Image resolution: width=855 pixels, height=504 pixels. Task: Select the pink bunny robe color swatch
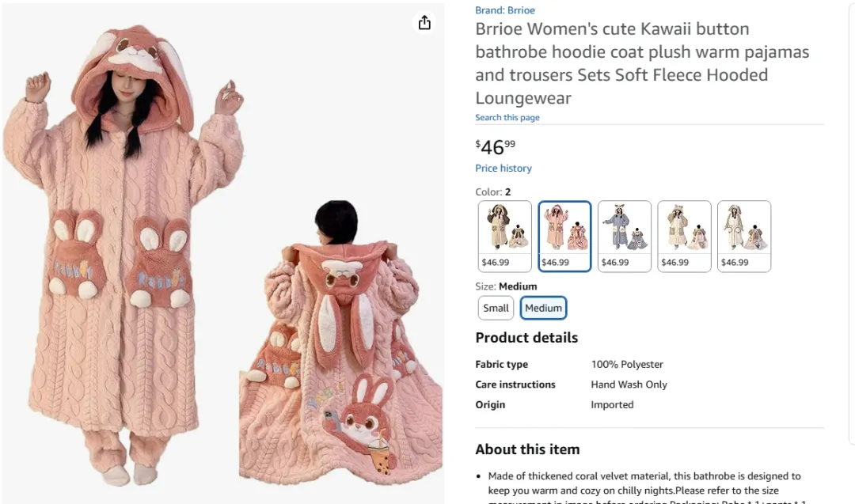click(x=564, y=236)
